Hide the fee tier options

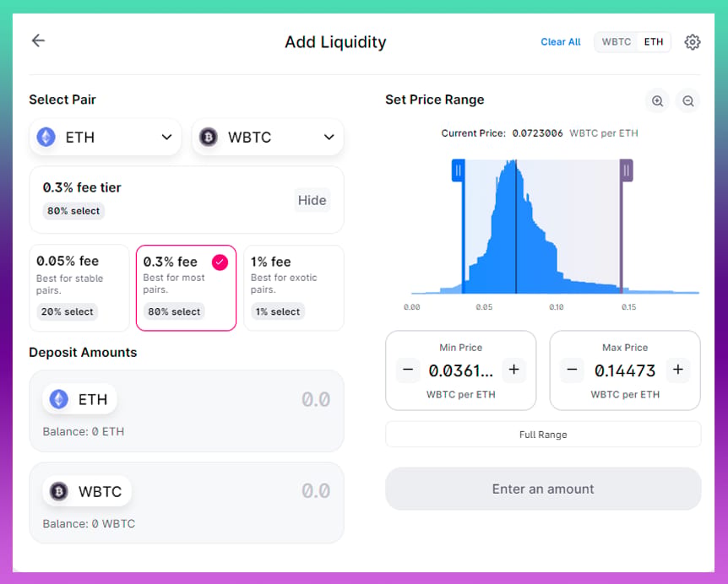point(312,200)
